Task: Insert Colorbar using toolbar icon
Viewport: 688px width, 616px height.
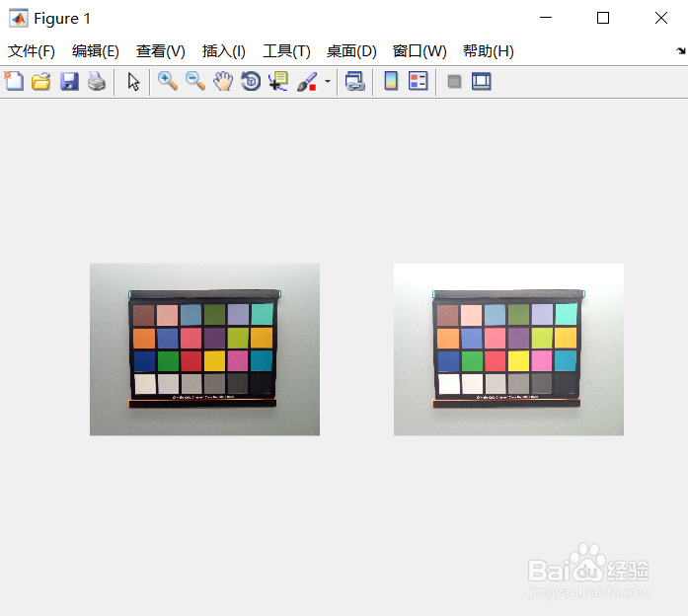Action: [x=391, y=82]
